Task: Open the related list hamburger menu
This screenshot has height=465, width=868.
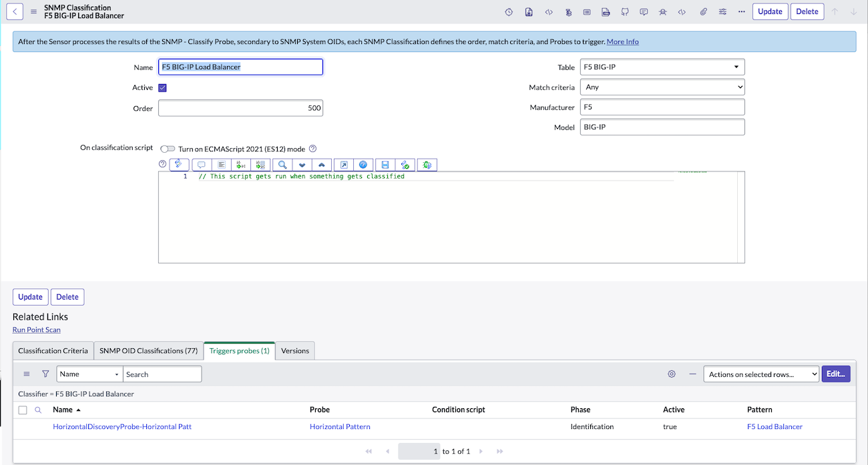Action: [27, 374]
